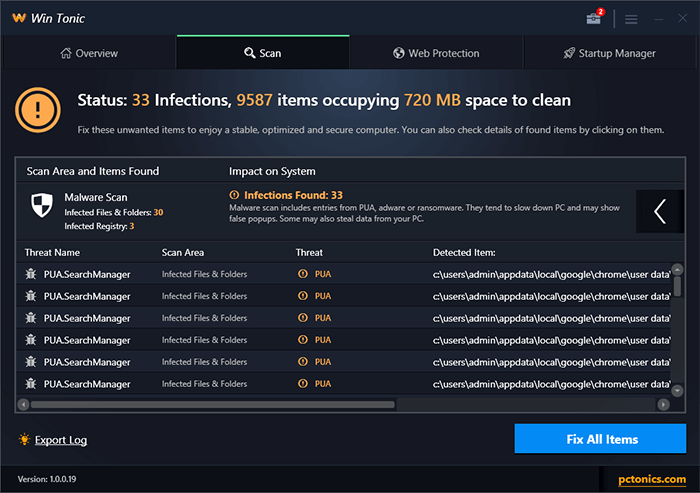700x493 pixels.
Task: Click the Win Tonic logo icon
Action: click(17, 18)
